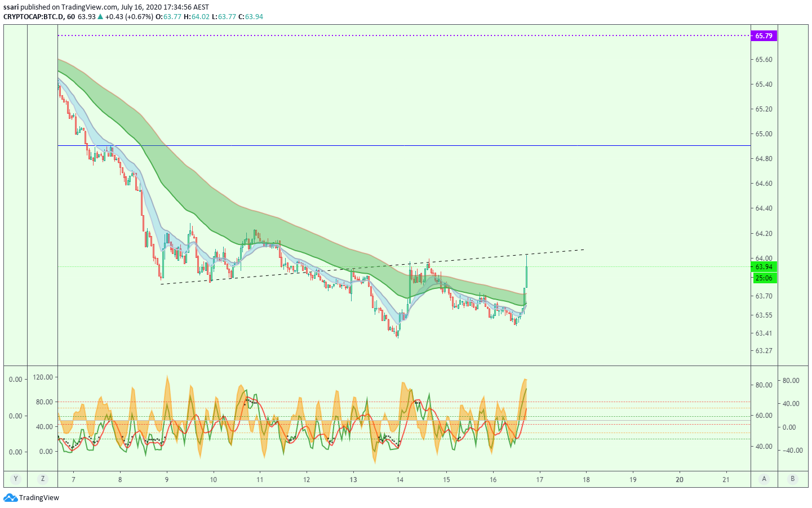Viewport: 812px width, 508px height.
Task: Click date 11 on the time axis
Action: (x=260, y=480)
